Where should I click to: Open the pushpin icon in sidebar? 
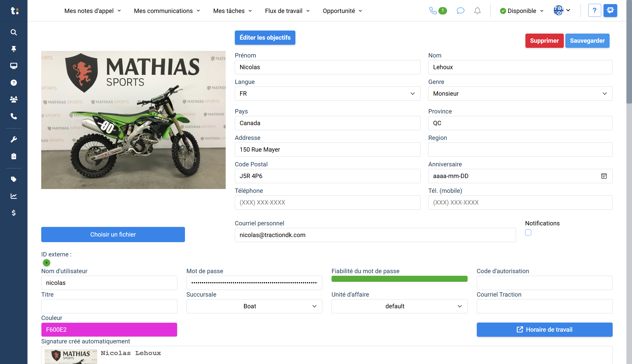tap(14, 49)
